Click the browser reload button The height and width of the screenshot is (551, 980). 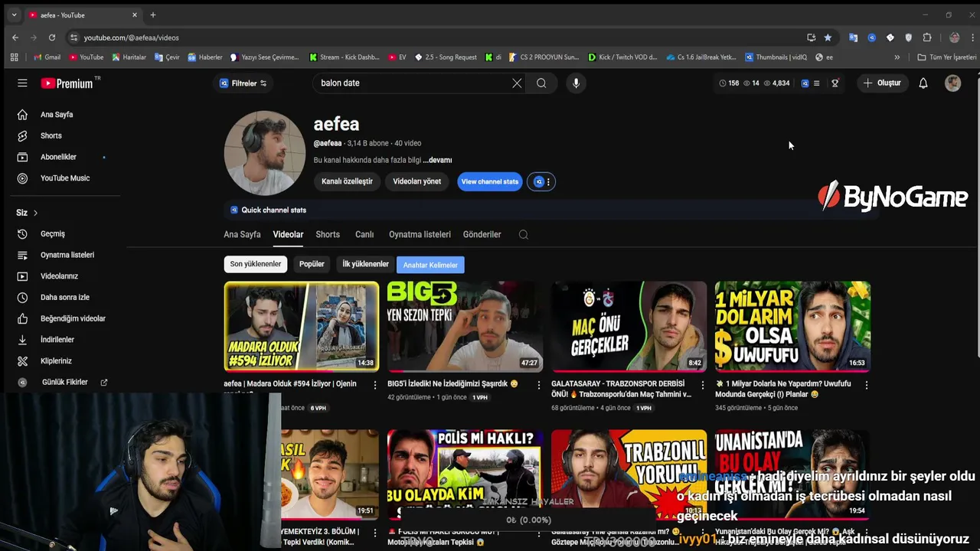click(x=51, y=37)
